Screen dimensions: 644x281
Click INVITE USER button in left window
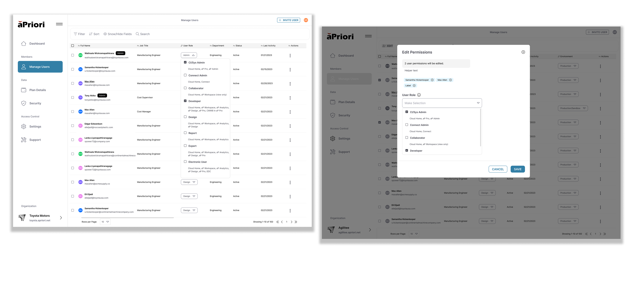[x=288, y=20]
